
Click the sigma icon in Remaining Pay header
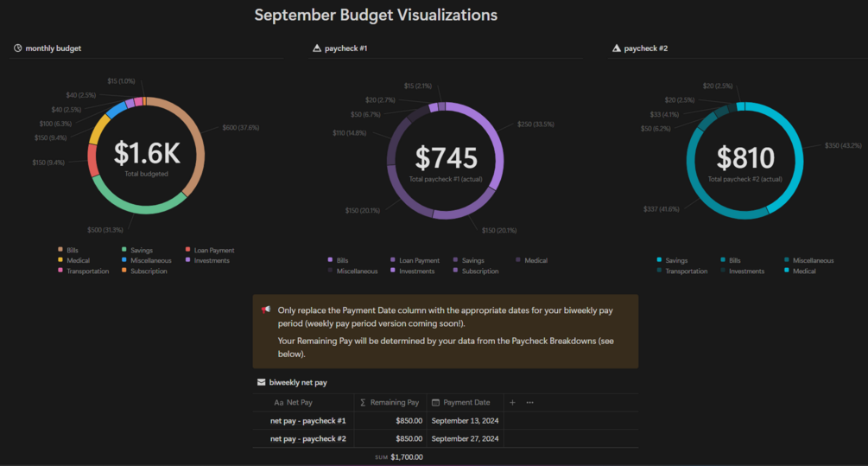coord(363,403)
